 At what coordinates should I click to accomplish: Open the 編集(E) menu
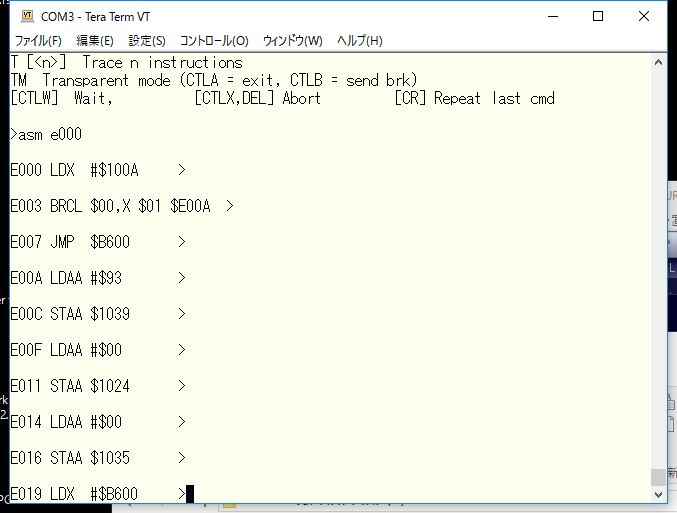[95, 41]
